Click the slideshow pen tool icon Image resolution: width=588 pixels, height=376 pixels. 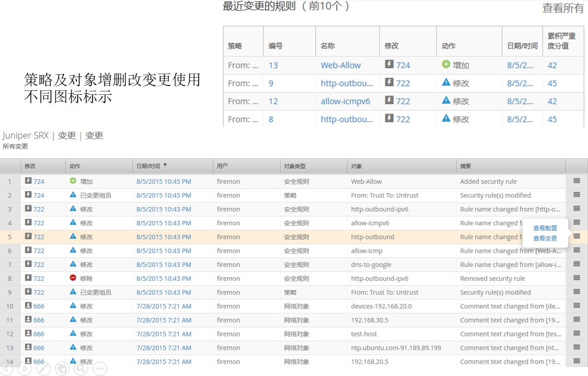43,368
